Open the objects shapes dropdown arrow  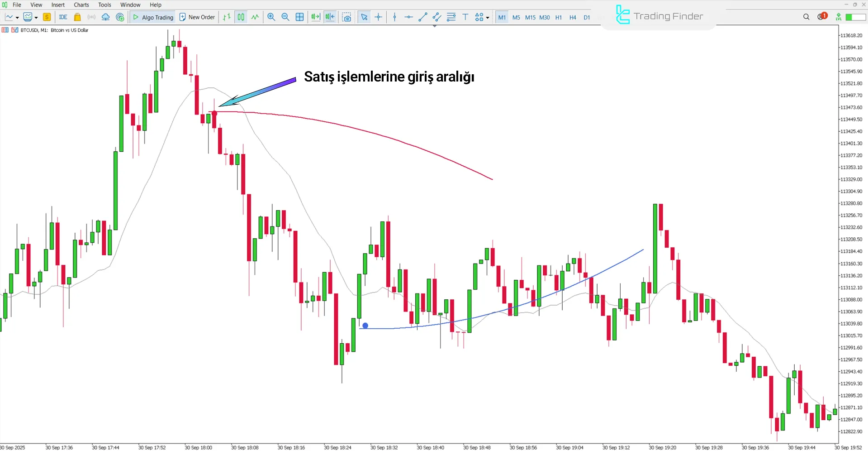(488, 18)
